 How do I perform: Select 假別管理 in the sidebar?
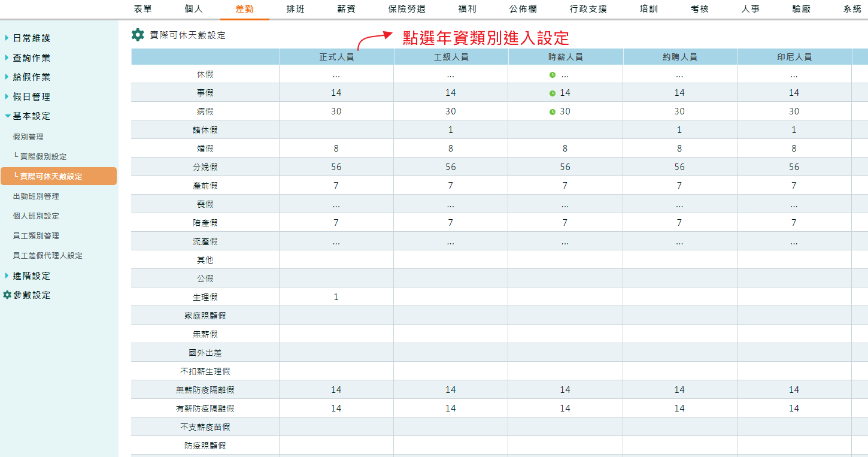29,137
